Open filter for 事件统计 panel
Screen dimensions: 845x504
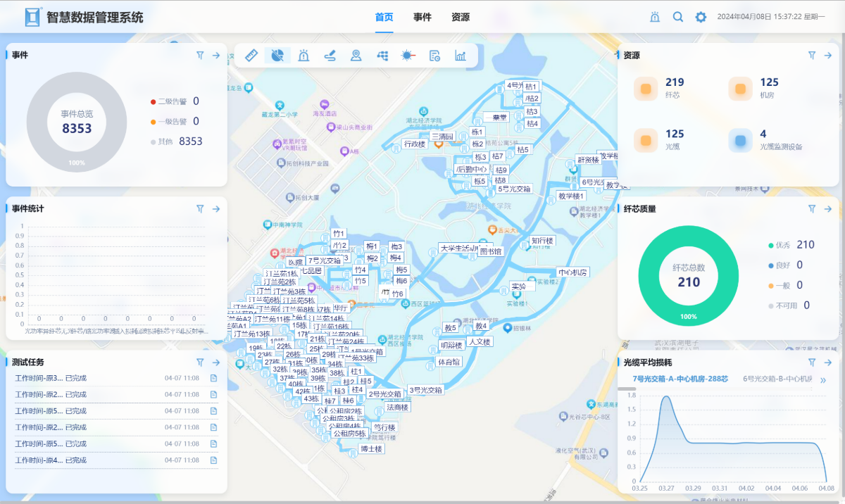coord(200,208)
